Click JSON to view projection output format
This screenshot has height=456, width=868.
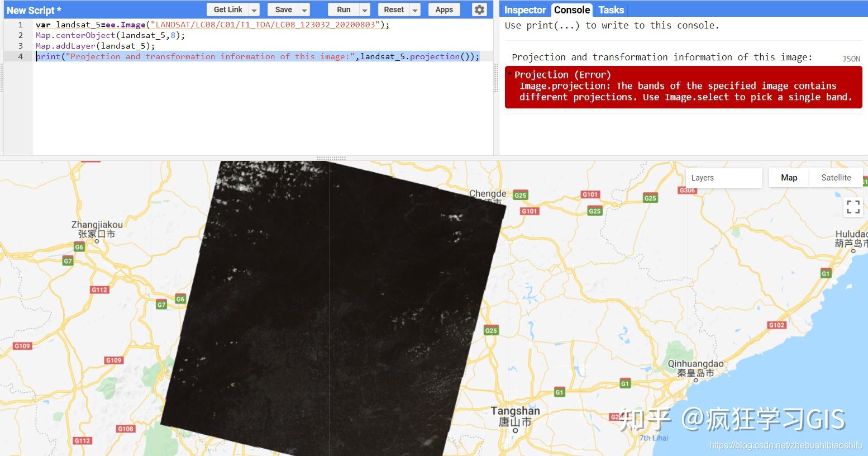tap(851, 59)
